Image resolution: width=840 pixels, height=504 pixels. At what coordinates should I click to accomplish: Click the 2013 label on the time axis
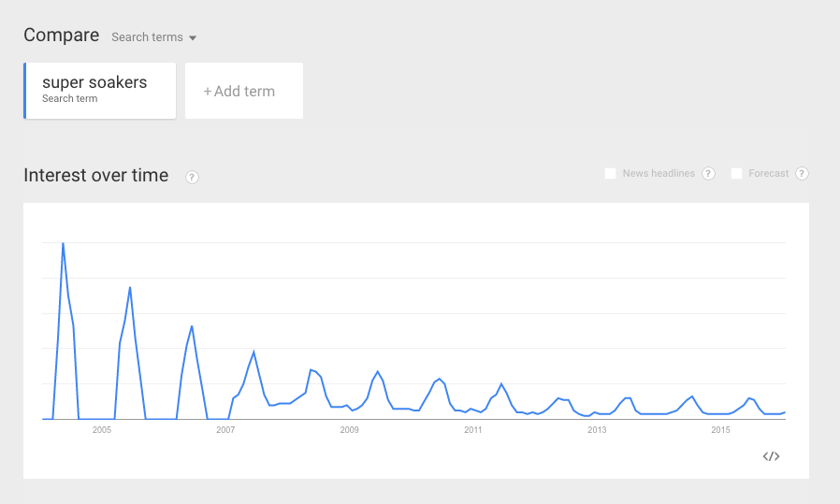597,429
